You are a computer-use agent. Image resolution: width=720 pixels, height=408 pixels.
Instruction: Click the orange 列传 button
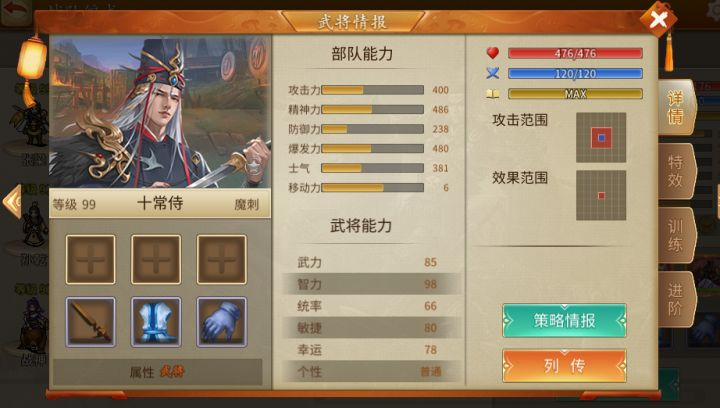tap(564, 366)
